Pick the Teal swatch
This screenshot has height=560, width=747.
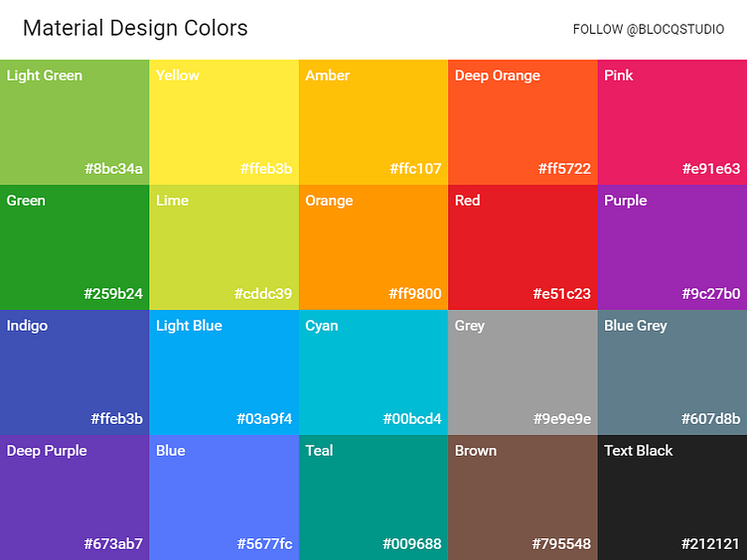point(373,497)
